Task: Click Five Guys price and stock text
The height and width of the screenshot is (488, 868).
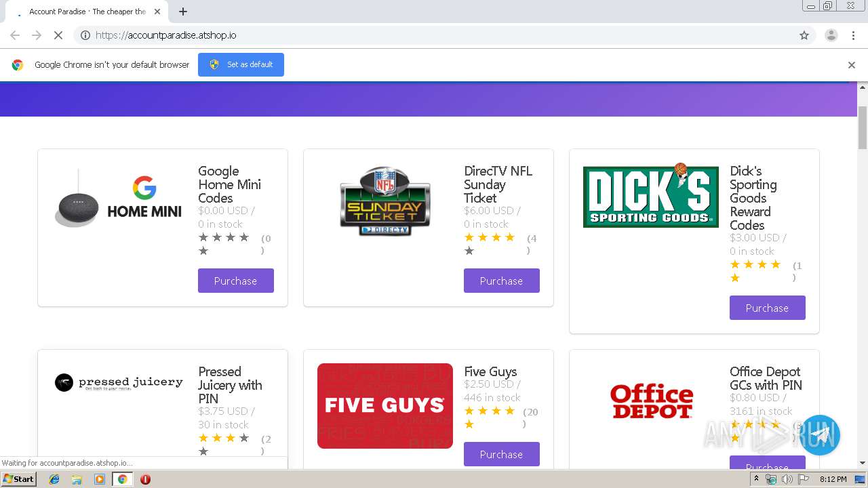Action: pos(492,391)
